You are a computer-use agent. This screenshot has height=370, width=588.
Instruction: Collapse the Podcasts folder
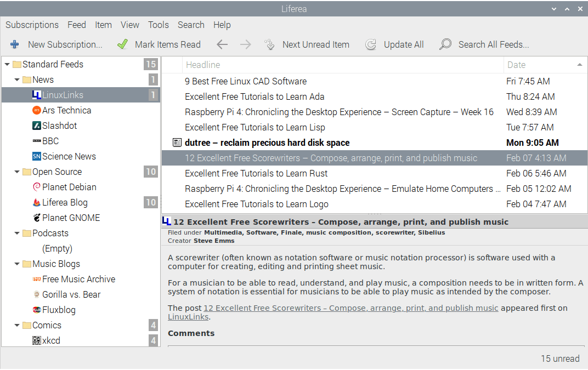[17, 233]
